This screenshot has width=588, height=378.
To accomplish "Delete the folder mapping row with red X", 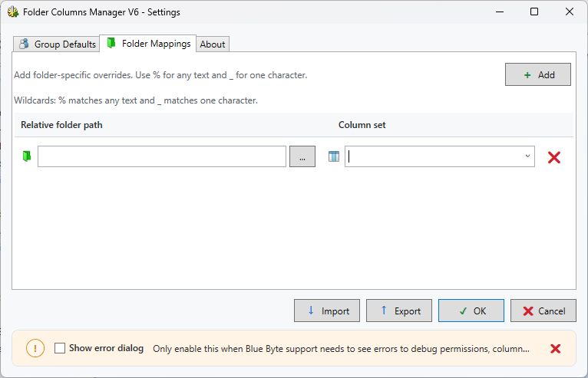I will (x=554, y=157).
